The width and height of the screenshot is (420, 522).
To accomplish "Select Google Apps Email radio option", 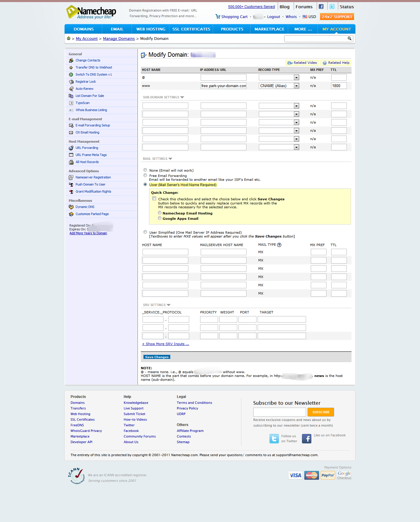I will pyautogui.click(x=160, y=218).
